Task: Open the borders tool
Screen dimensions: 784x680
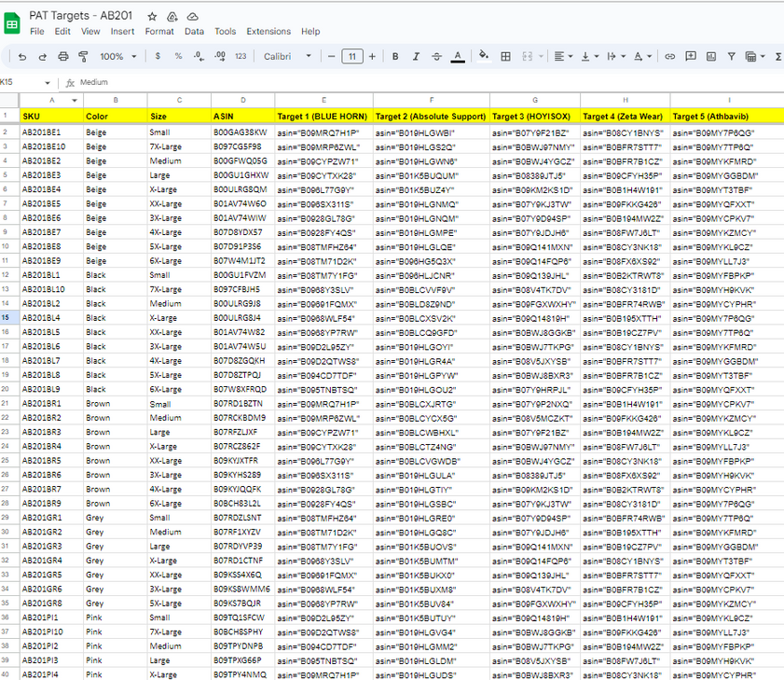Action: (x=505, y=57)
